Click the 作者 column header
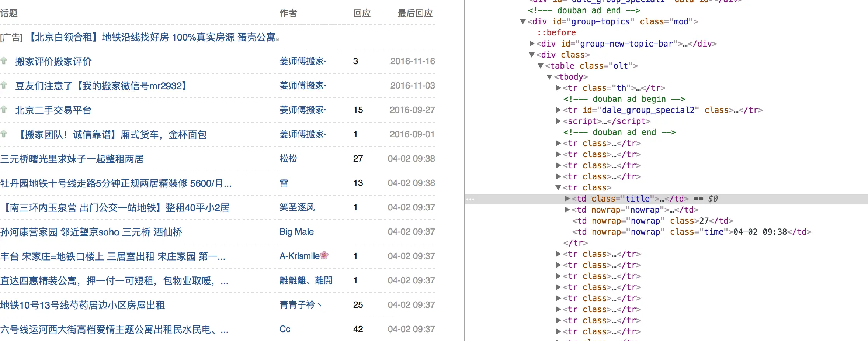868x341 pixels. click(x=288, y=13)
